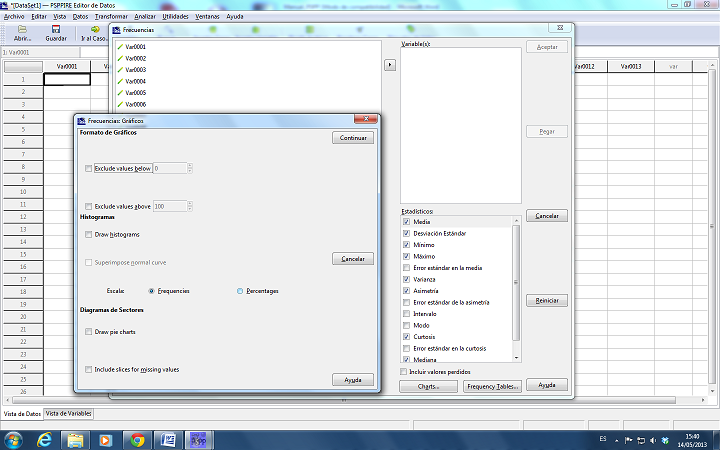Uncheck Desviación Estándar statistic
Screen dimensions: 720x450
[x=406, y=233]
